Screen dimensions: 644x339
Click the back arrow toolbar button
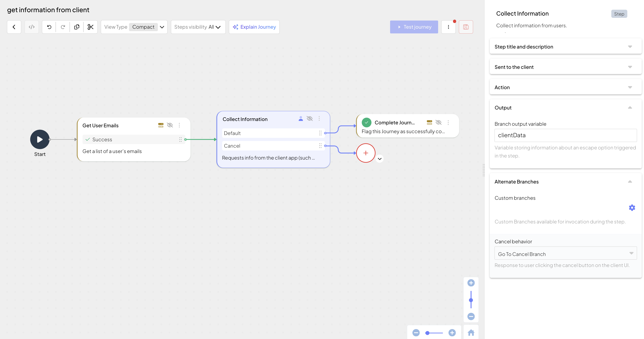click(x=14, y=27)
